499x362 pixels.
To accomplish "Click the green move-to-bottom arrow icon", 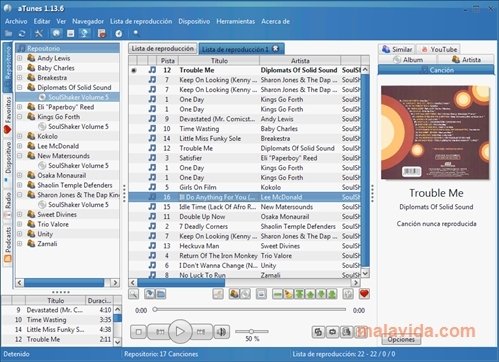I will point(332,294).
